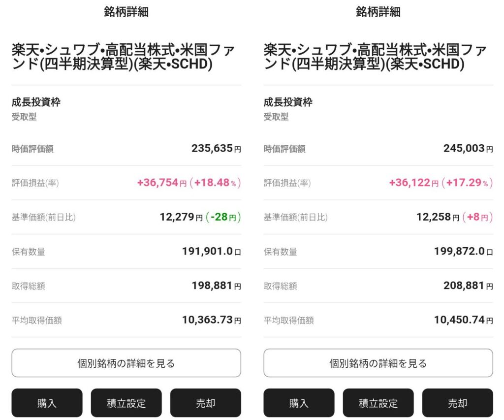Screen dimensions: 504x420
Task: Tap 購入 button below the 235,635円 holding
Action: pos(47,403)
